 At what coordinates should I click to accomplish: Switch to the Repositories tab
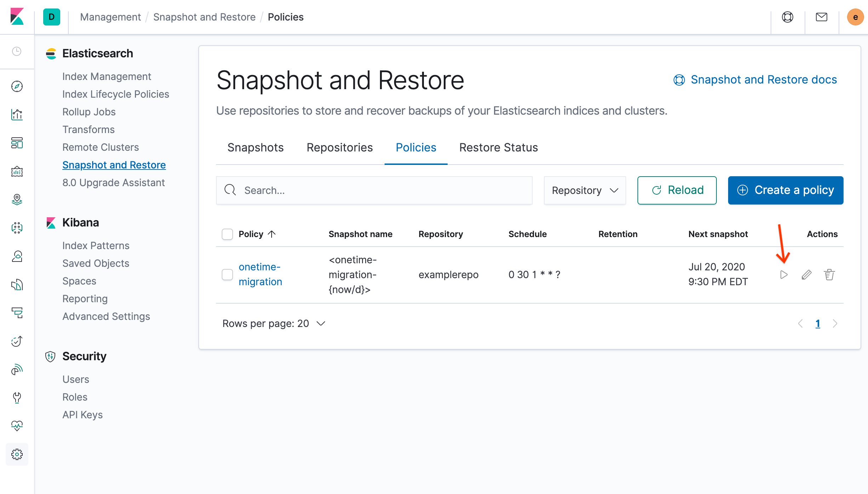pyautogui.click(x=340, y=147)
